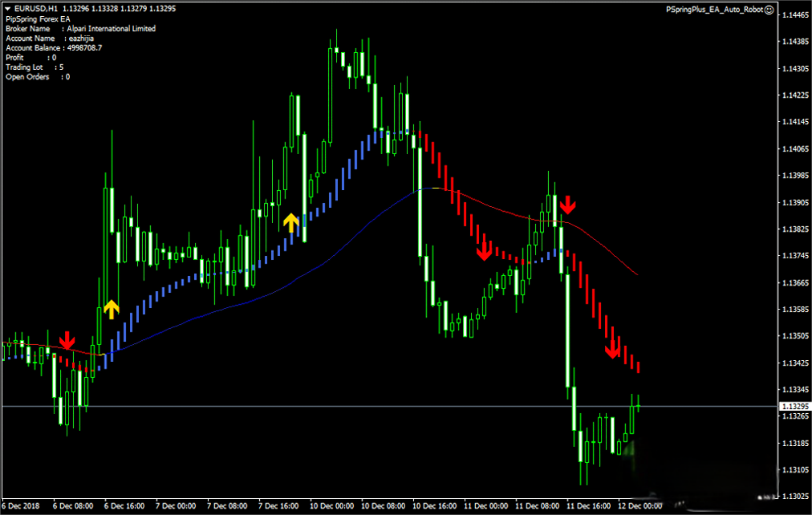
Task: Click the Open Orders : 0 line
Action: (38, 76)
